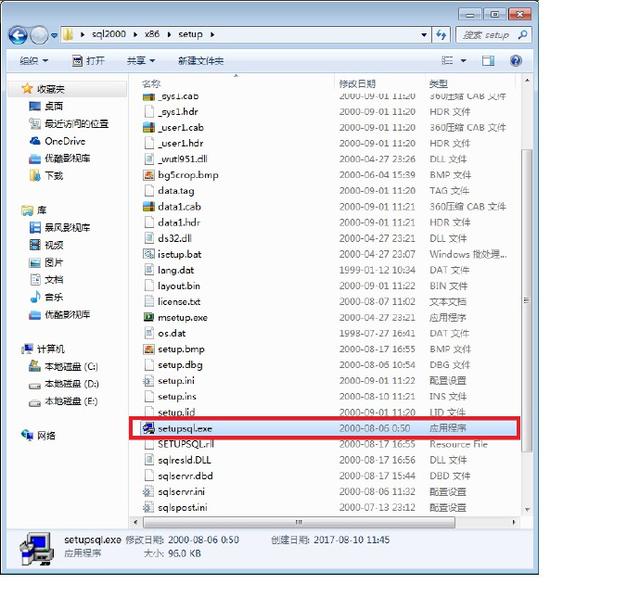The height and width of the screenshot is (597, 640).
Task: Click the 打开 (Open) toolbar button
Action: 89,61
